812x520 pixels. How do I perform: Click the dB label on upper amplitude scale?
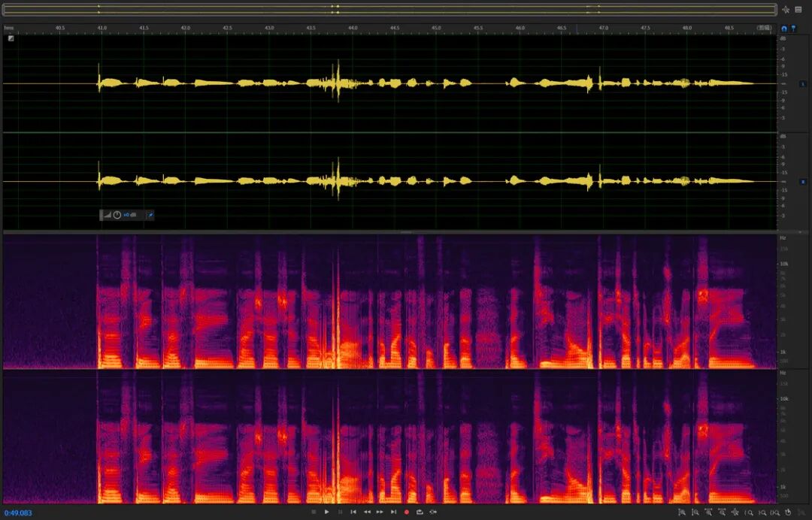(783, 39)
